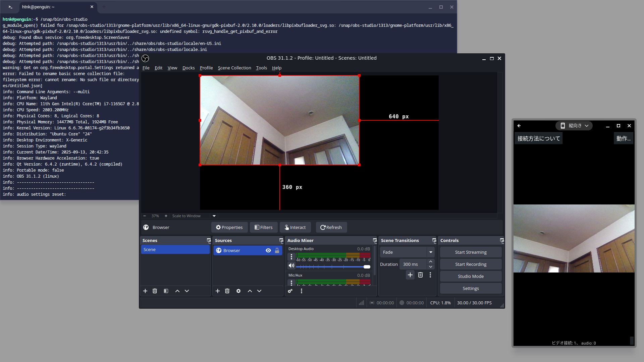Open Desktop Audio three-dot options menu
The width and height of the screenshot is (644, 362).
(x=291, y=257)
